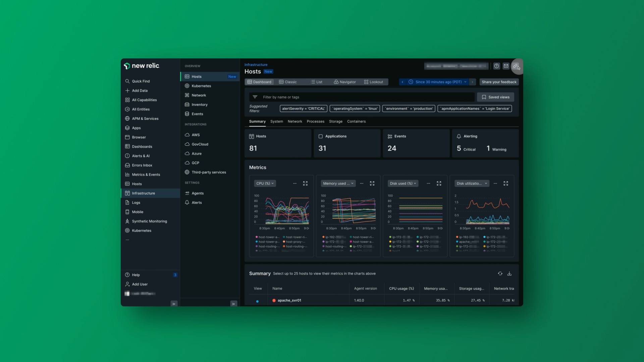
Task: Open Metrics & Events
Action: 146,175
